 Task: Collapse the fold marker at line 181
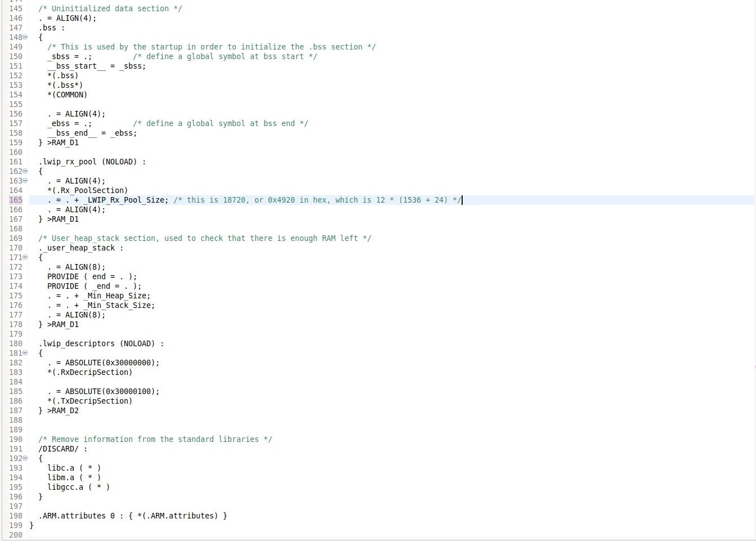click(x=25, y=353)
